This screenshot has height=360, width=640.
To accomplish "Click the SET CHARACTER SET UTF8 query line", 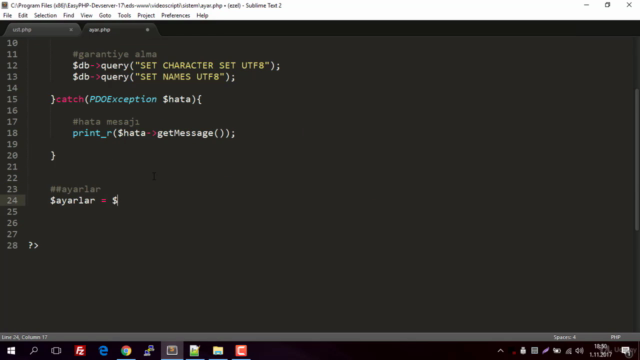I will 176,65.
